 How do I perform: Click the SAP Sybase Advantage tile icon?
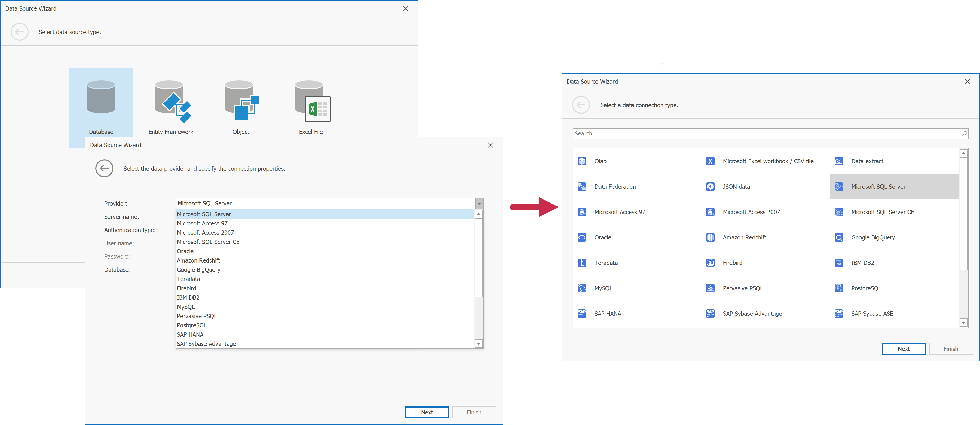click(x=710, y=314)
